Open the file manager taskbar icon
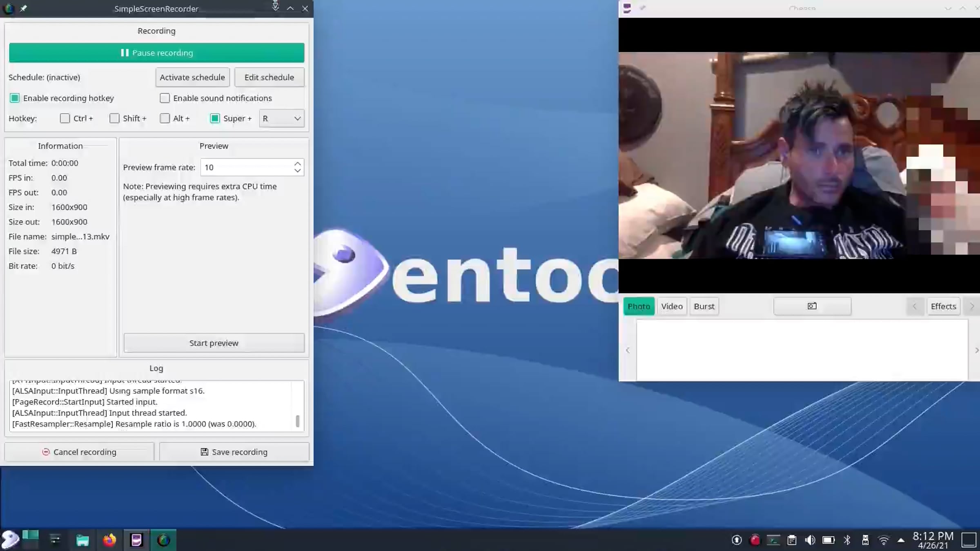This screenshot has width=980, height=551. (x=82, y=540)
